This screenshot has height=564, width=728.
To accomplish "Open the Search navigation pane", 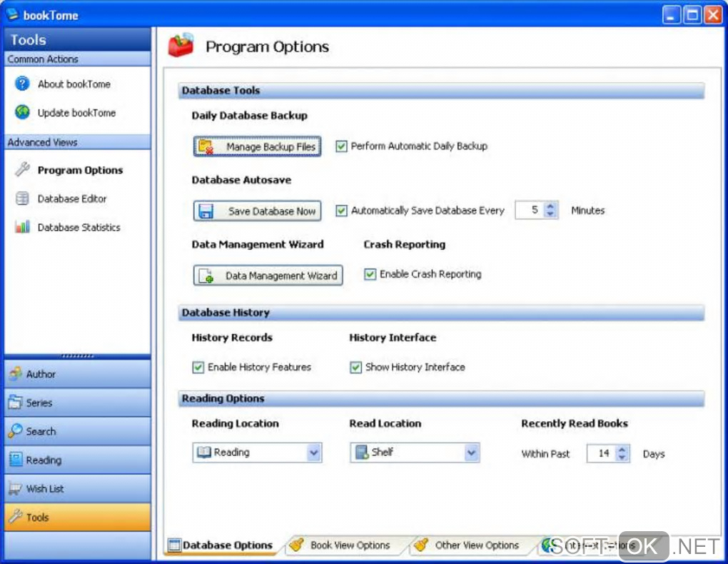I will pyautogui.click(x=77, y=431).
